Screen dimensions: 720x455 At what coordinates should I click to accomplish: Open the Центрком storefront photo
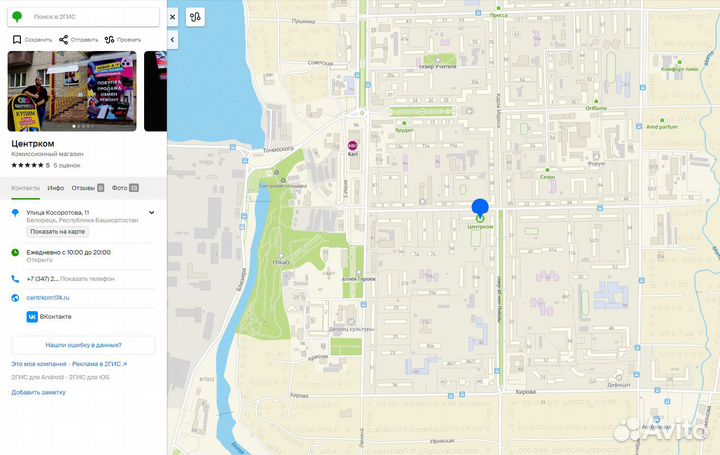point(72,92)
